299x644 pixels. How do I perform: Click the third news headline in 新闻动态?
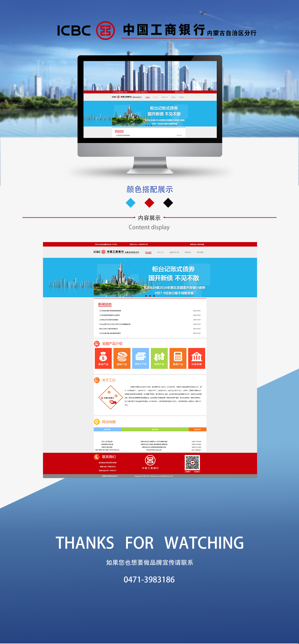click(x=109, y=320)
